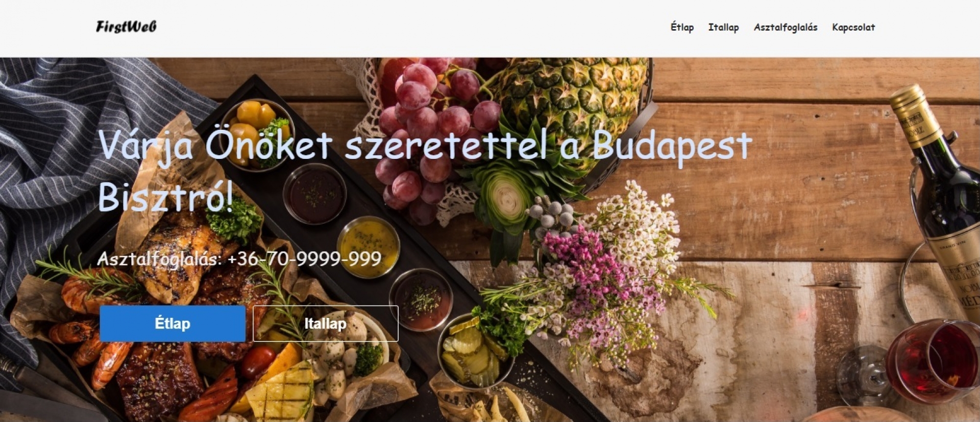Click the phone number +36-70-9999-999
The height and width of the screenshot is (422, 980).
(304, 259)
